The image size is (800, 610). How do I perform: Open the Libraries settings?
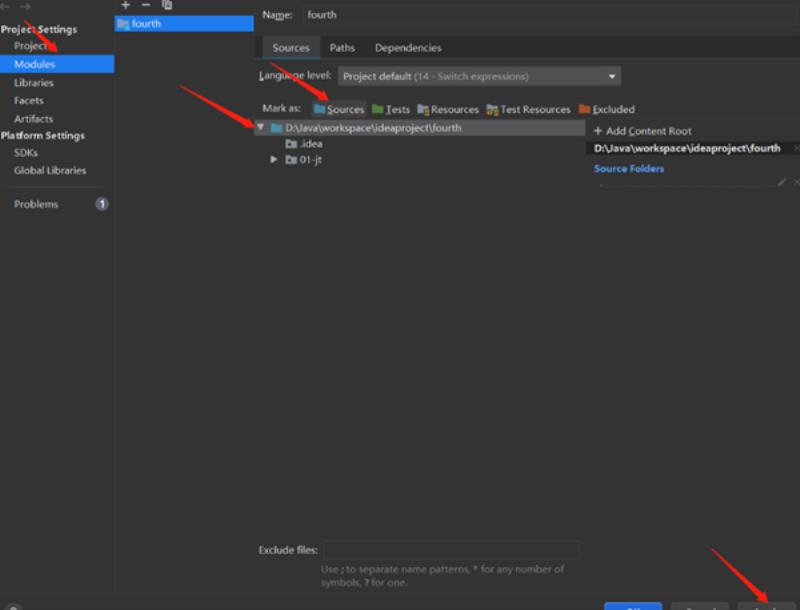(x=34, y=83)
